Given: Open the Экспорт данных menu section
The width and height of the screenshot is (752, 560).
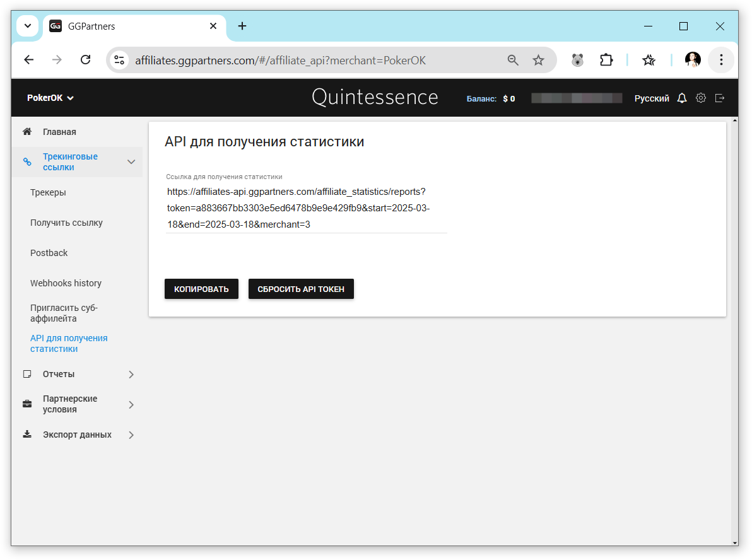Looking at the screenshot, I should click(77, 435).
